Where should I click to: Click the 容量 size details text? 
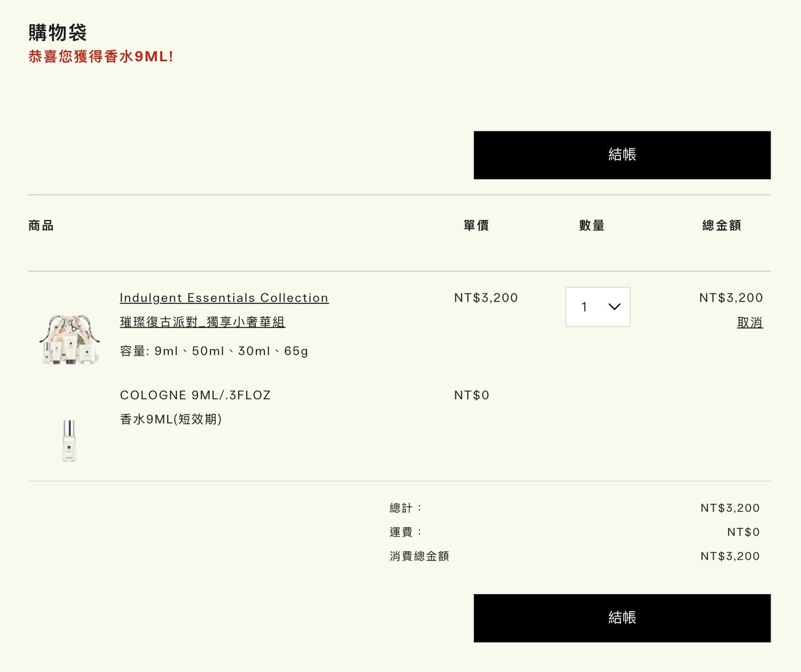click(x=214, y=351)
